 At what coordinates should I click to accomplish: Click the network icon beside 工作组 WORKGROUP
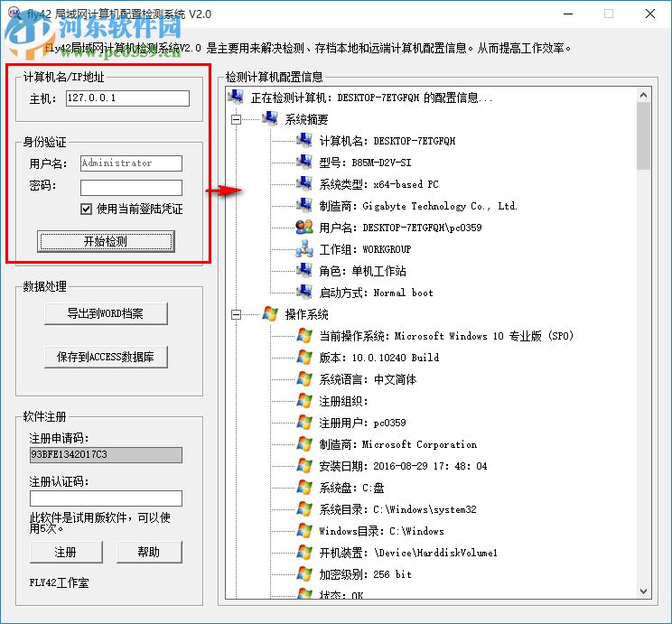303,248
